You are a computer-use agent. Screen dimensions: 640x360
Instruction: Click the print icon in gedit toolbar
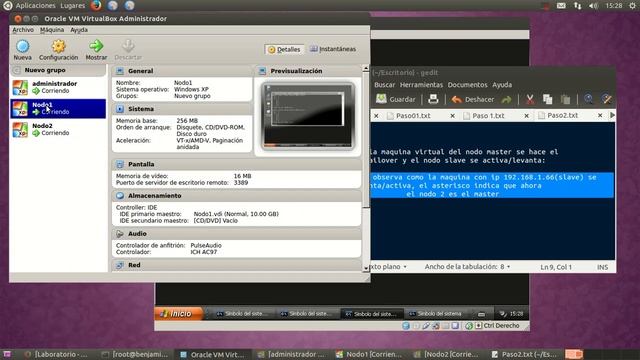(x=433, y=99)
